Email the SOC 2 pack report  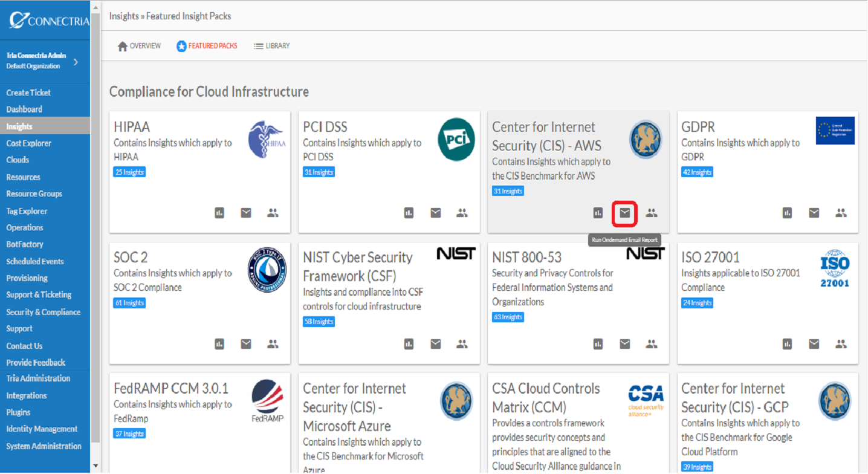[246, 344]
